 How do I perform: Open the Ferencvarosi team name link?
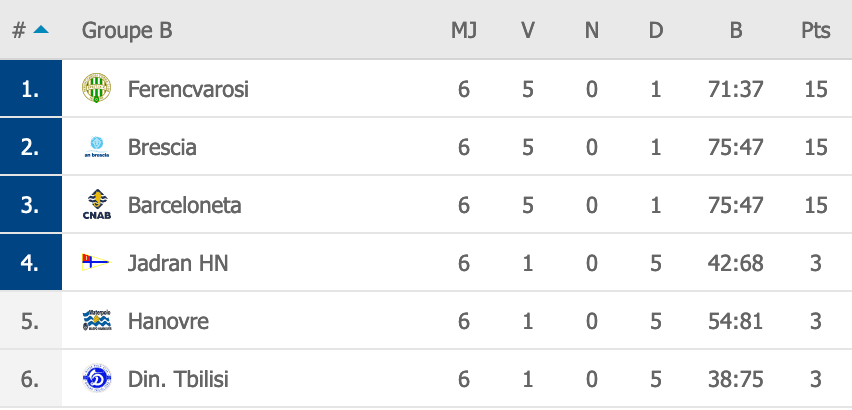coord(188,89)
